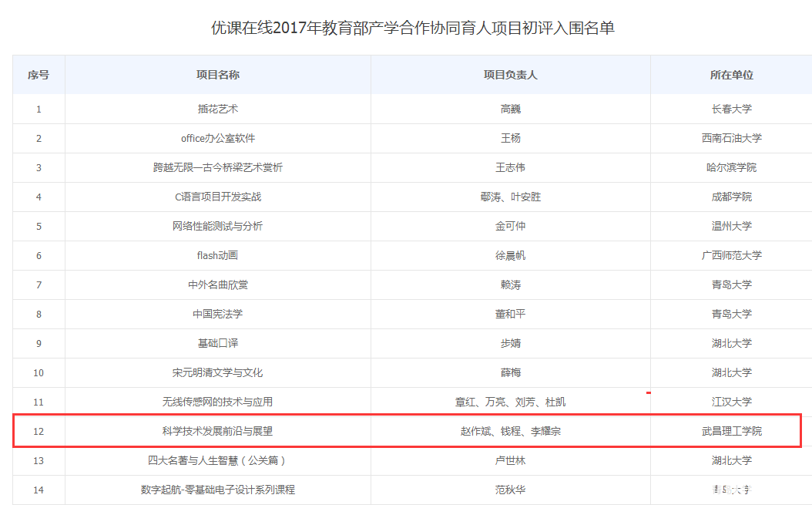The width and height of the screenshot is (812, 505).
Task: Click project leader 赖涛
Action: click(510, 284)
